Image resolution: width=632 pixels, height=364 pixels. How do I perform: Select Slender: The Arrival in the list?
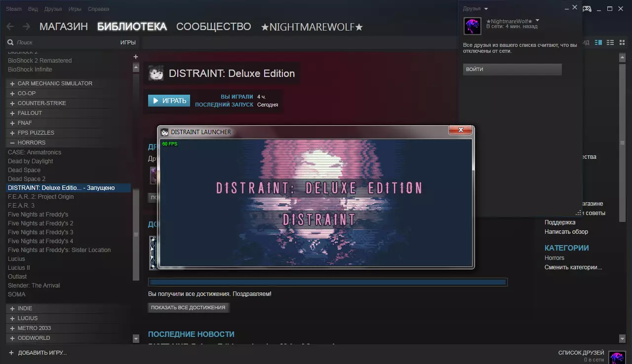point(34,286)
